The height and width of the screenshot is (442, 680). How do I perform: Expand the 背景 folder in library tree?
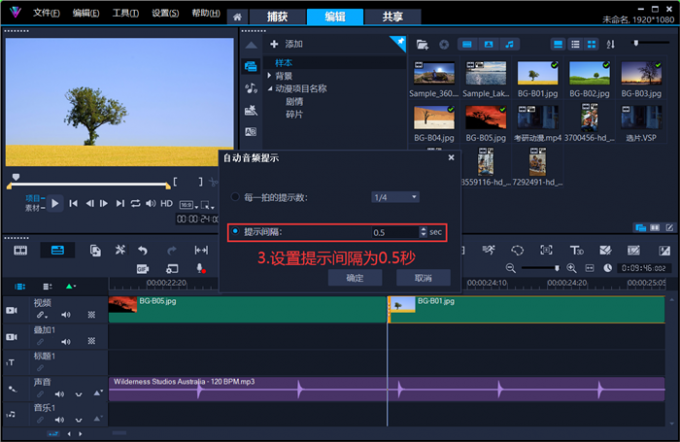click(270, 76)
